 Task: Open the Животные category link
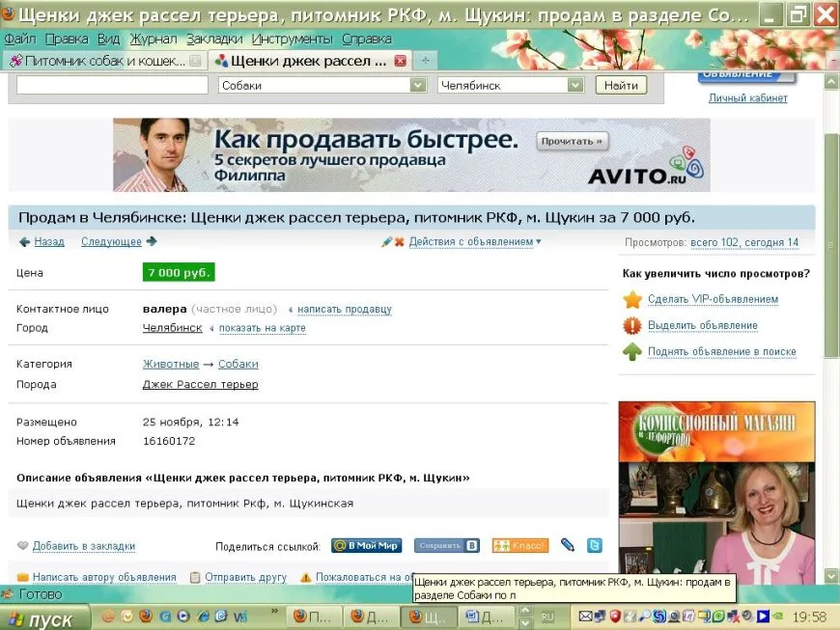(171, 364)
